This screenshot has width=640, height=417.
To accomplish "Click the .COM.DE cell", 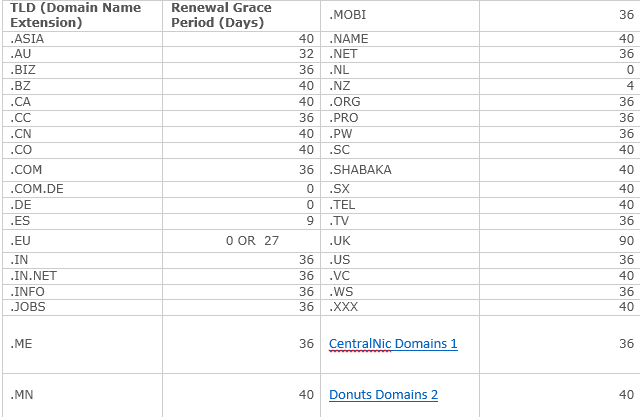I will pos(82,189).
